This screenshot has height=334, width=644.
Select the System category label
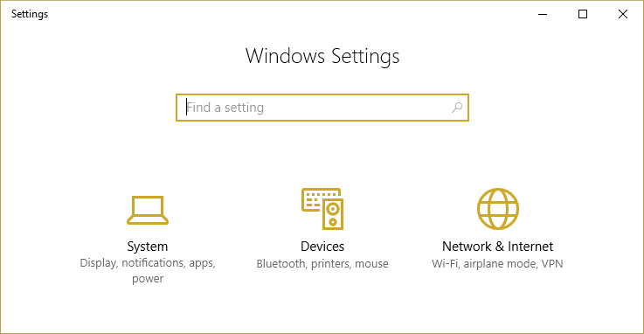148,247
